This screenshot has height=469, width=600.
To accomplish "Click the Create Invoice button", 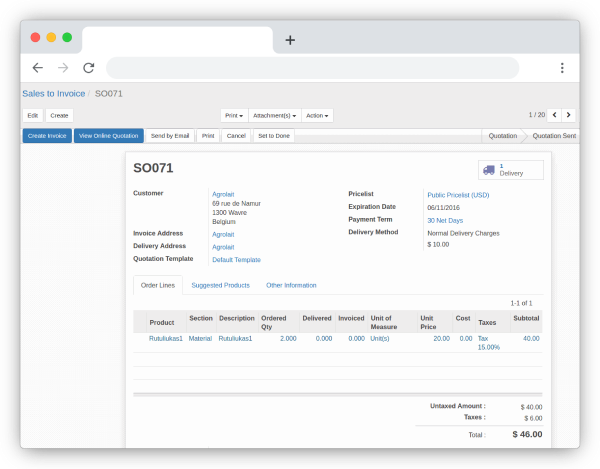I will (47, 135).
